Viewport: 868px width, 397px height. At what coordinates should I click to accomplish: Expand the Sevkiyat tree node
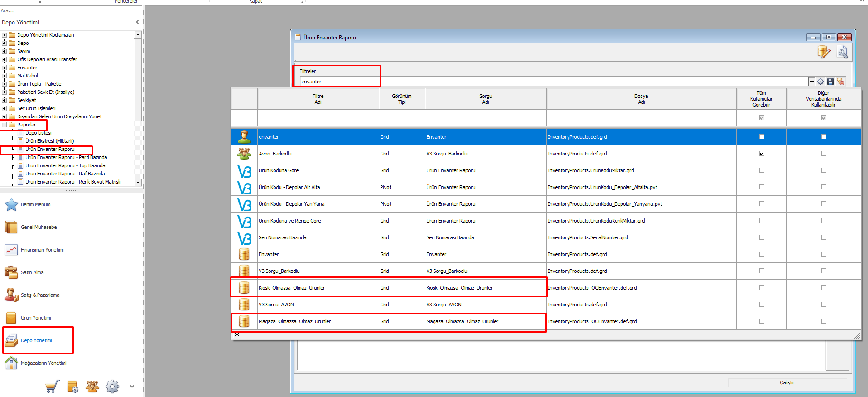pyautogui.click(x=5, y=100)
